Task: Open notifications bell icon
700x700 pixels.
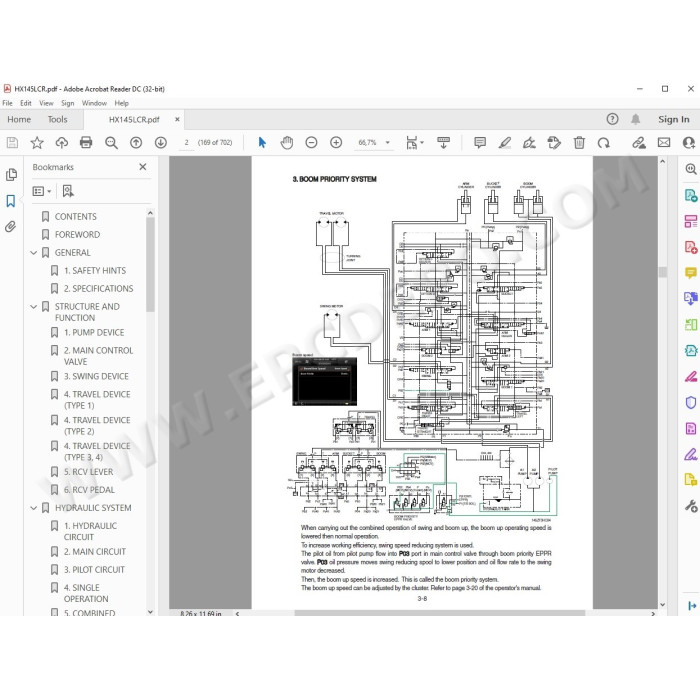Action: [636, 119]
